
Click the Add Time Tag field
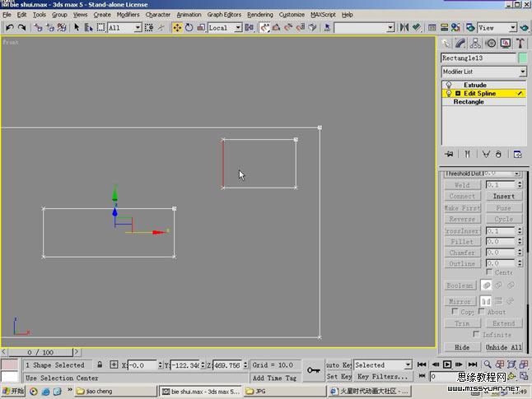coord(274,378)
